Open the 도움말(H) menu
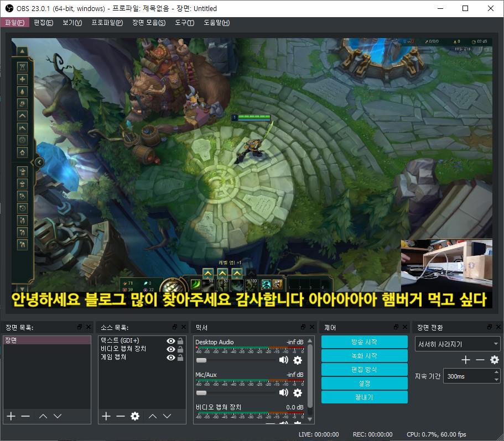 point(217,23)
